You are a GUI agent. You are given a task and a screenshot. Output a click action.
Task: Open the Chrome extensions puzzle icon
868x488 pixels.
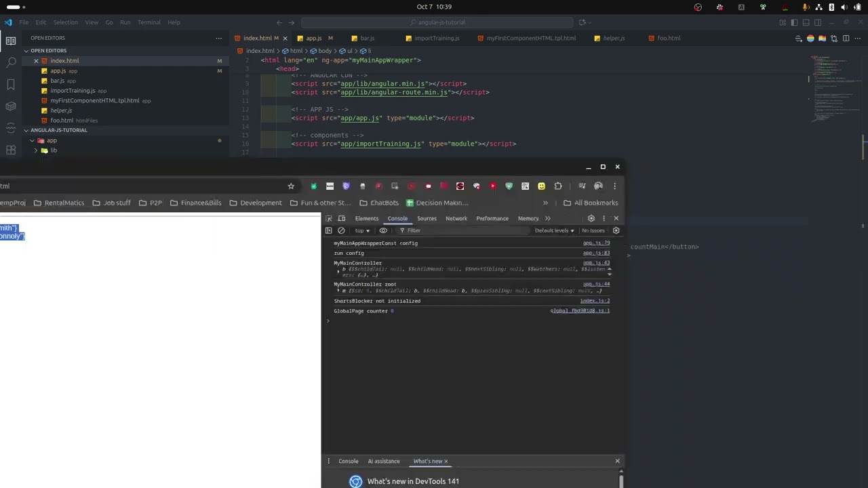(x=558, y=186)
